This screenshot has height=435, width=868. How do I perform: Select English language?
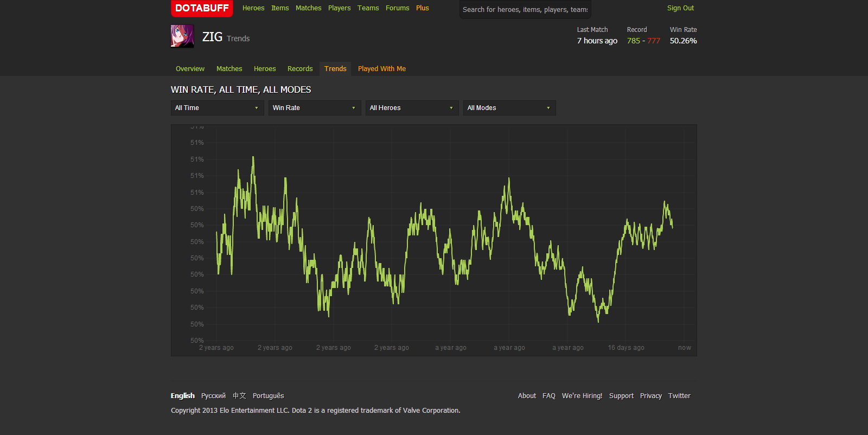click(183, 396)
